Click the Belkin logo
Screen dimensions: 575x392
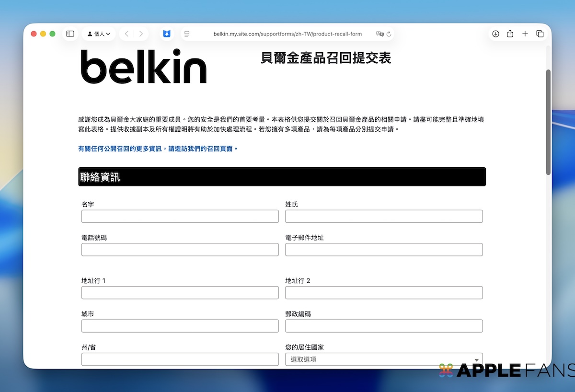pyautogui.click(x=143, y=67)
